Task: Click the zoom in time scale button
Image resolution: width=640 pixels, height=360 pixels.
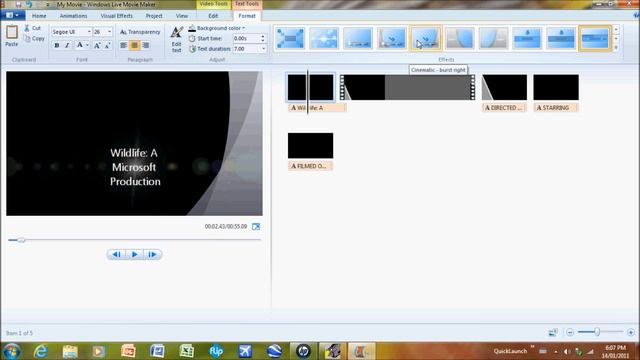Action: pyautogui.click(x=631, y=332)
